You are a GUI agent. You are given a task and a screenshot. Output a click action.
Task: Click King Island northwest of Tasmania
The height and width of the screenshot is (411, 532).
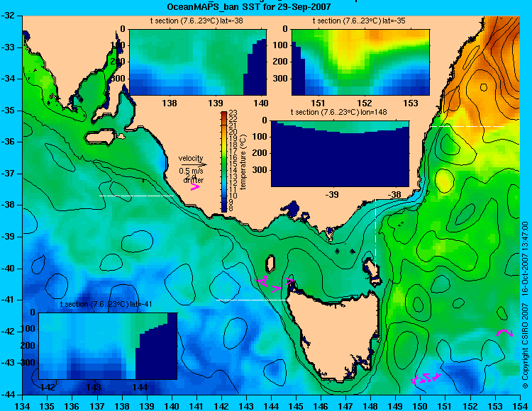tap(270, 264)
